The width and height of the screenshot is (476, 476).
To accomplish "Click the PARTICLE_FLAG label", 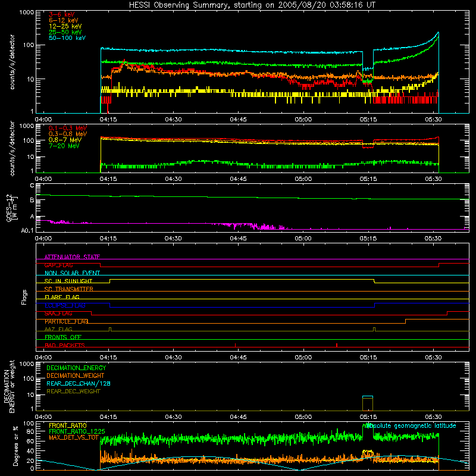I will pyautogui.click(x=67, y=321).
